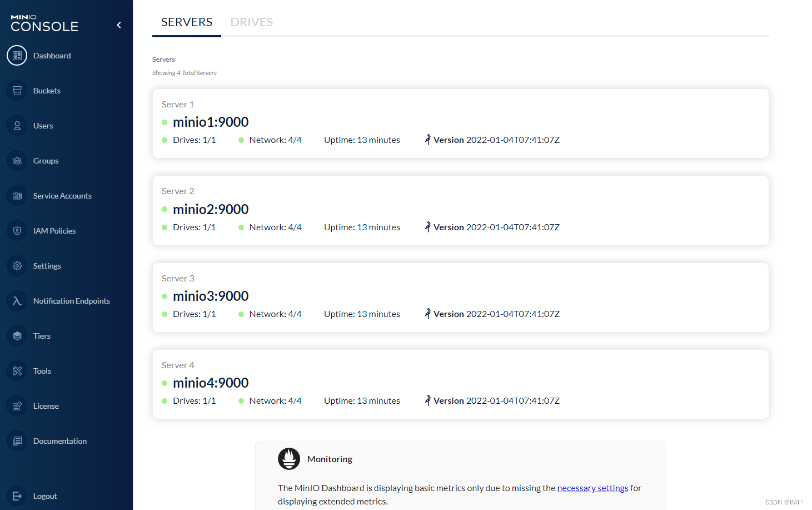Click the green status dot beside minio3:9000
The width and height of the screenshot is (812, 510).
(x=165, y=296)
